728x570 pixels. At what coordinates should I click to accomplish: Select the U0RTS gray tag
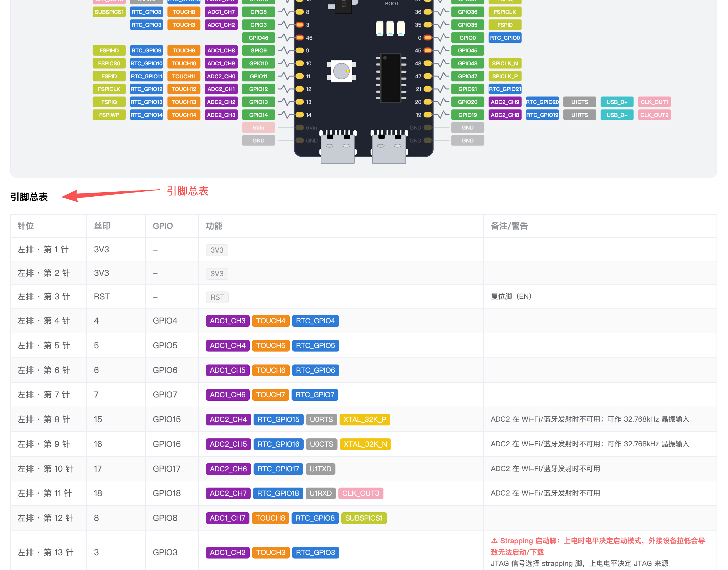click(321, 419)
